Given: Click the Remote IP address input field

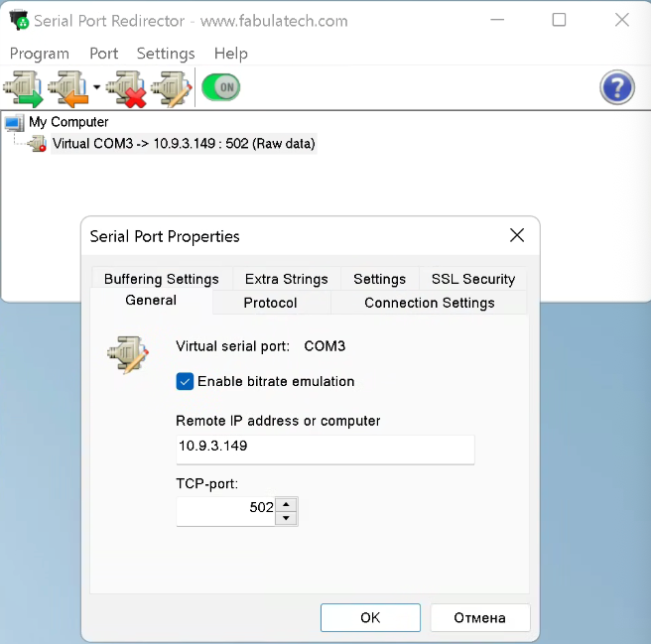Looking at the screenshot, I should (x=325, y=450).
